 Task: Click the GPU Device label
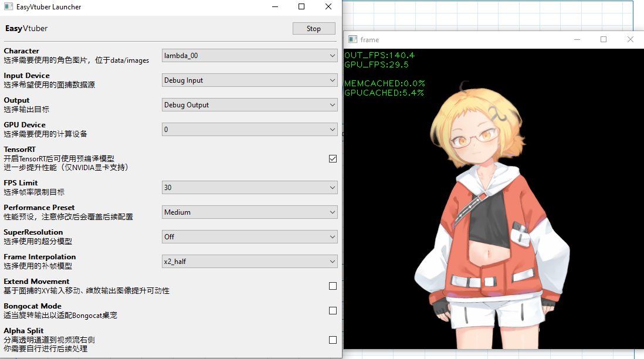click(x=25, y=125)
